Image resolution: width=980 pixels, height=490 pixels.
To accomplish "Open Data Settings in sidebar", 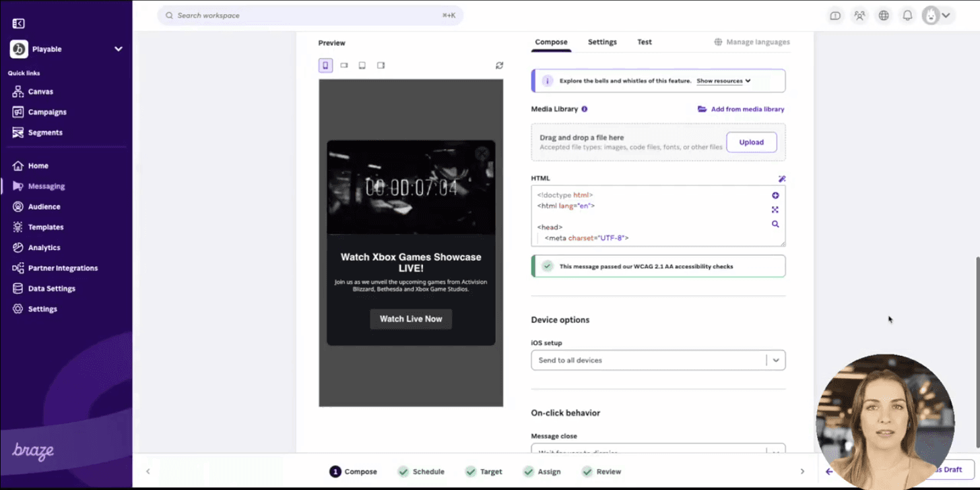I will [x=44, y=288].
